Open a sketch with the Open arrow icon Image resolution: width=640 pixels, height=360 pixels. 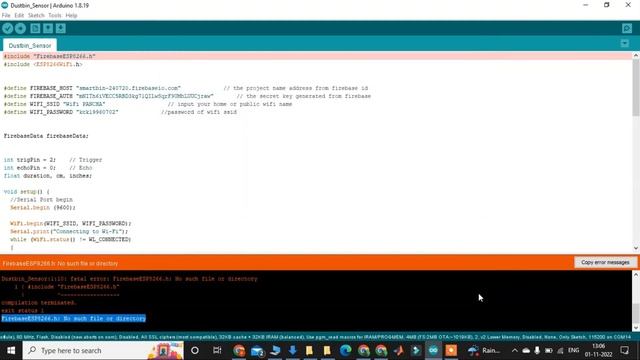pyautogui.click(x=48, y=29)
